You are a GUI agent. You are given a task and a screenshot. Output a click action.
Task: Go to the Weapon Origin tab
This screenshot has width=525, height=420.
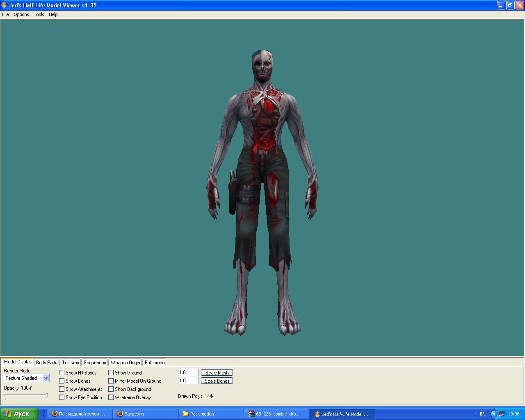pyautogui.click(x=125, y=363)
